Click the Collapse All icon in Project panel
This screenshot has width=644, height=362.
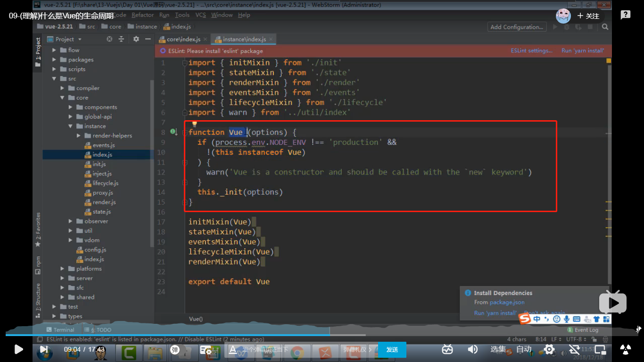[121, 39]
